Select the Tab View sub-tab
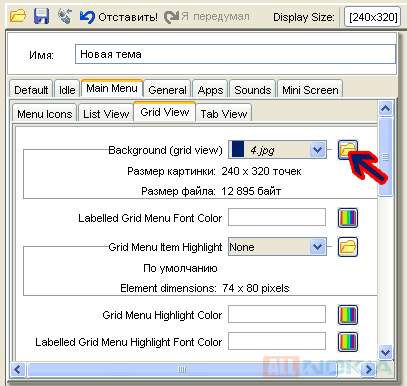 (x=224, y=113)
